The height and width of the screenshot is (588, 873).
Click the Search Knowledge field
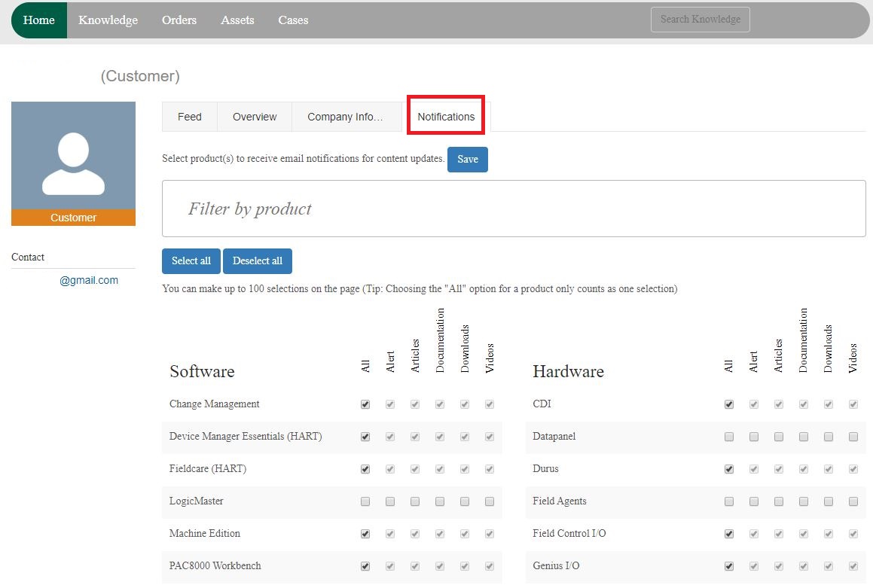click(x=700, y=20)
